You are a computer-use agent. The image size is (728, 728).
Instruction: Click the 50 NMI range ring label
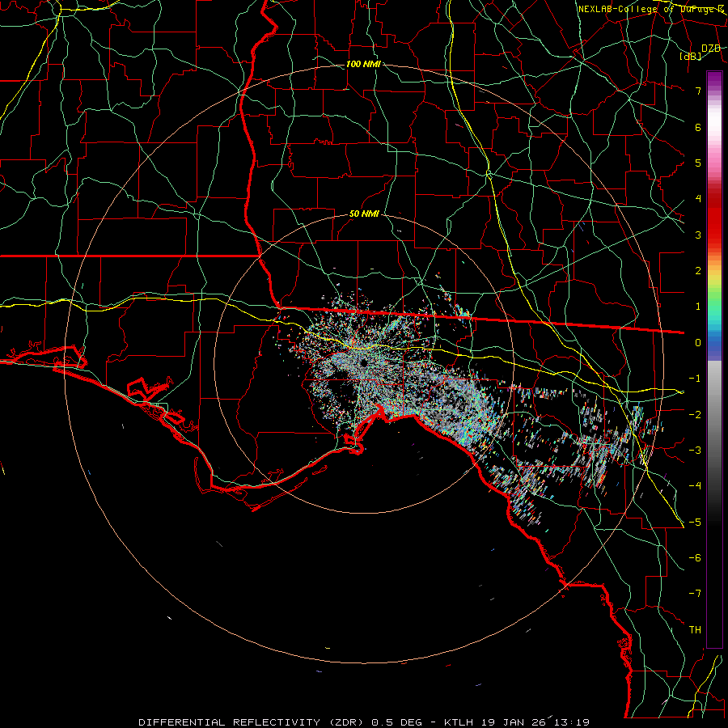coord(364,214)
